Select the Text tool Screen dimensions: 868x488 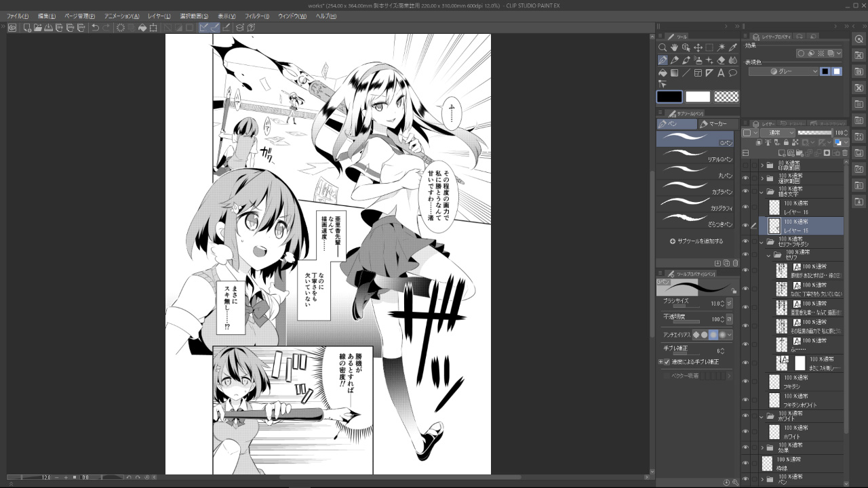click(721, 73)
